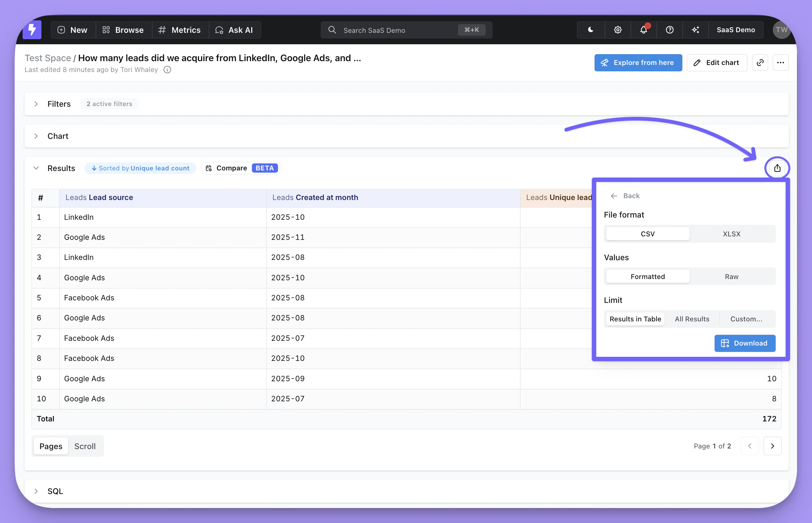Open settings using the gear icon

pos(617,30)
